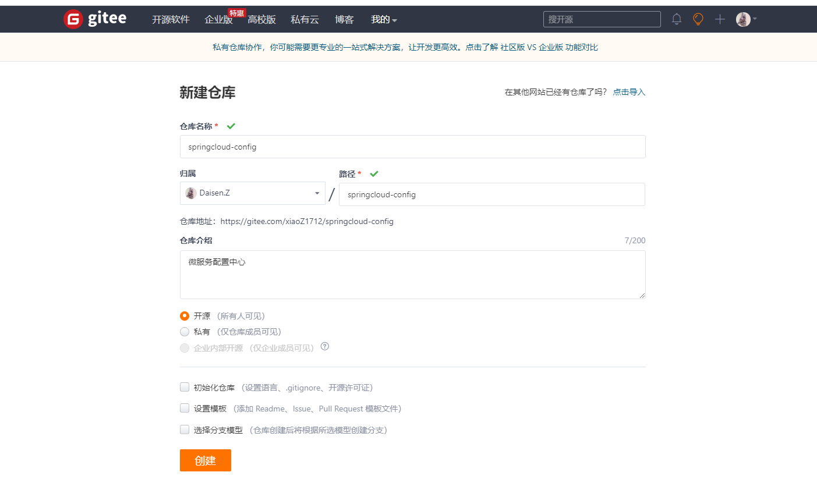The image size is (817, 504).
Task: Click the profile avatar in the top bar
Action: point(743,19)
